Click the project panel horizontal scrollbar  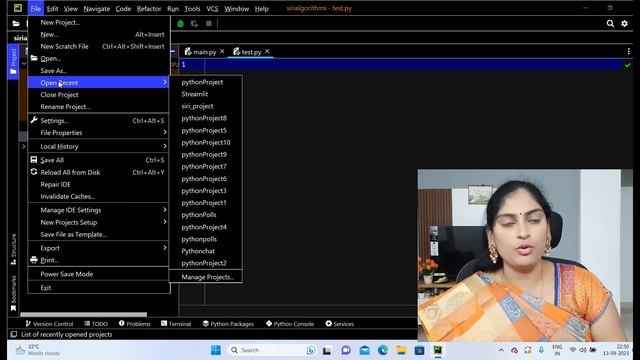pyautogui.click(x=84, y=315)
